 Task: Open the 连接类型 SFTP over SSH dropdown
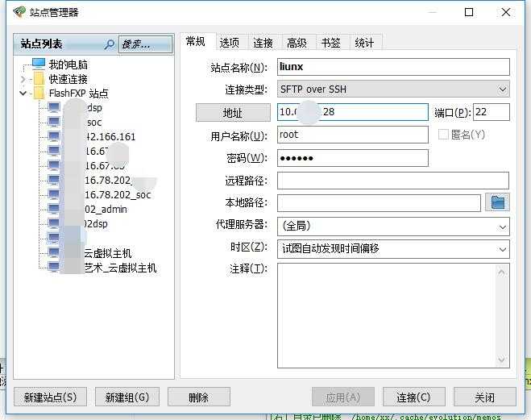(502, 89)
